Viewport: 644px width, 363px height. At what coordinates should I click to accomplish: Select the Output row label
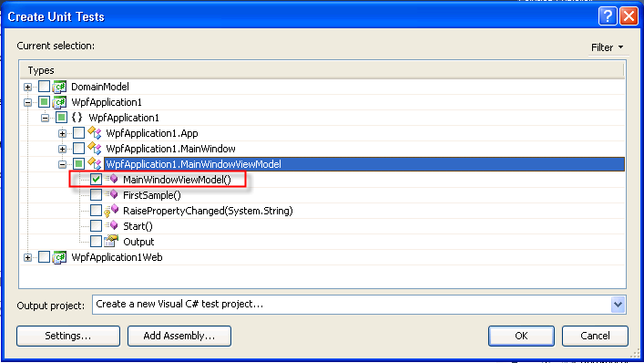point(138,242)
